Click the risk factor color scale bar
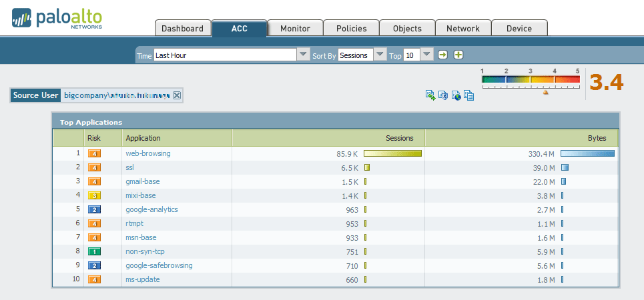The width and height of the screenshot is (644, 300). (x=531, y=79)
